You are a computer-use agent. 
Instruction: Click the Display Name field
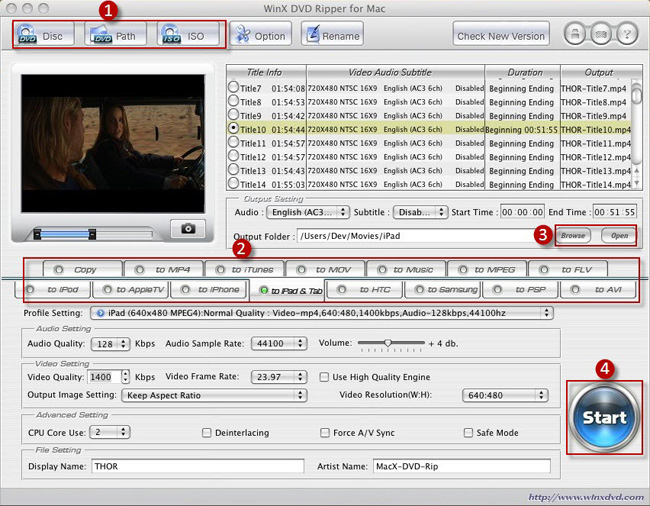(x=198, y=466)
